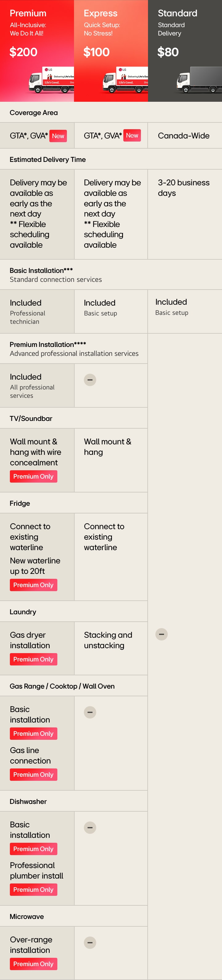Click the Premium plan delivery truck image
This screenshot has height=980, width=222.
pyautogui.click(x=52, y=80)
